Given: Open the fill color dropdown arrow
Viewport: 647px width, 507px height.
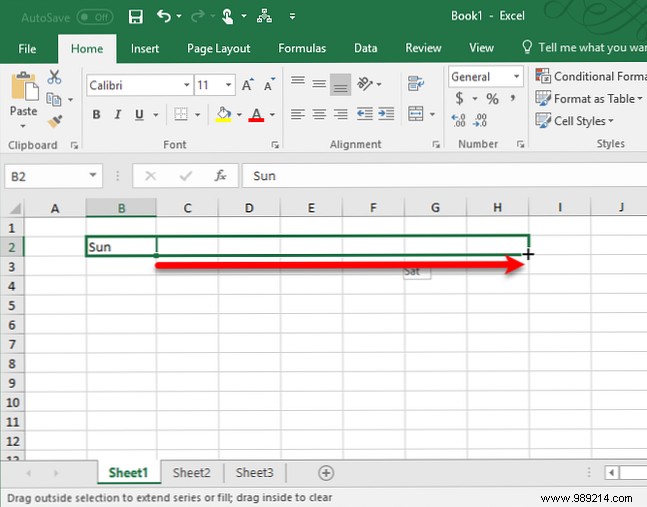Looking at the screenshot, I should point(239,115).
